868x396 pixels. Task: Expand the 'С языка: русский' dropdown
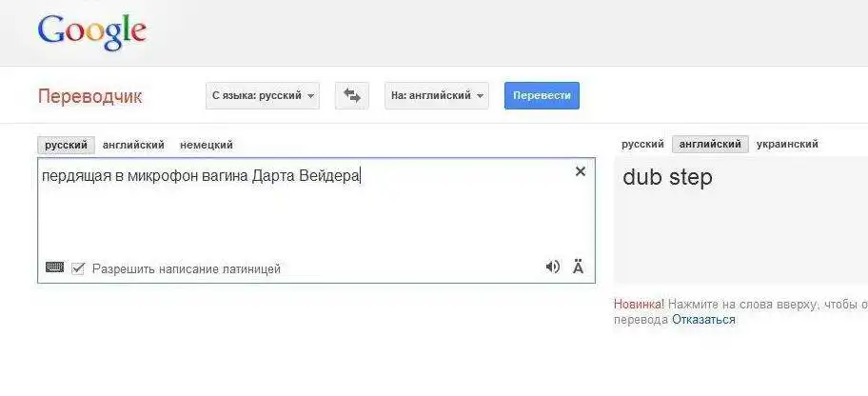(263, 95)
